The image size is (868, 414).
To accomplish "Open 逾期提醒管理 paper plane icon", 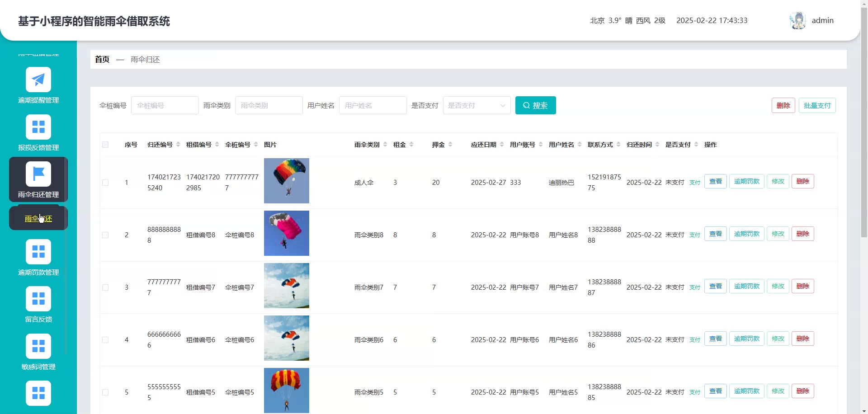I will pyautogui.click(x=38, y=80).
